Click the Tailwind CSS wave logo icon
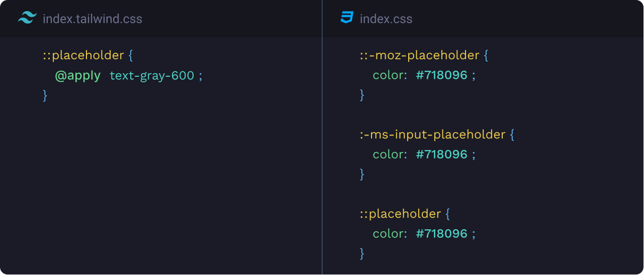644x275 pixels. (27, 18)
